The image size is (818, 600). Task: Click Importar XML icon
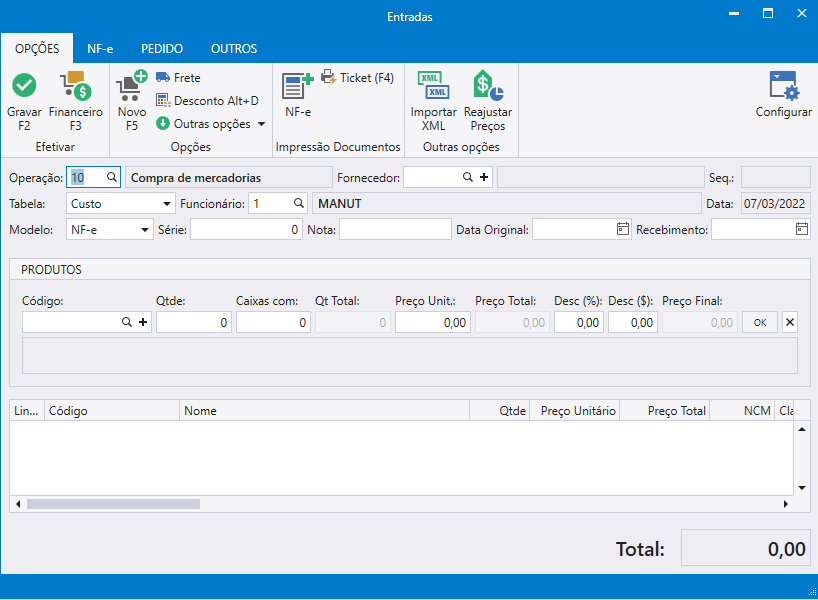[434, 86]
